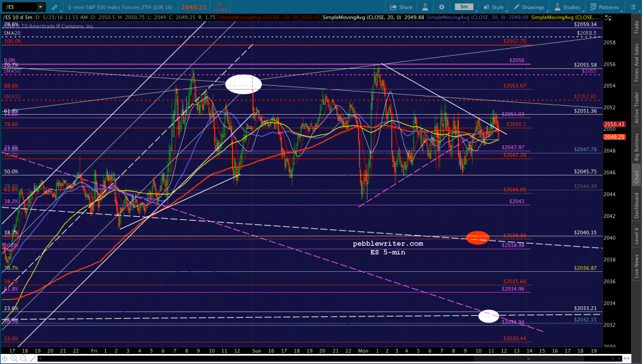Click the Share button

pos(401,7)
